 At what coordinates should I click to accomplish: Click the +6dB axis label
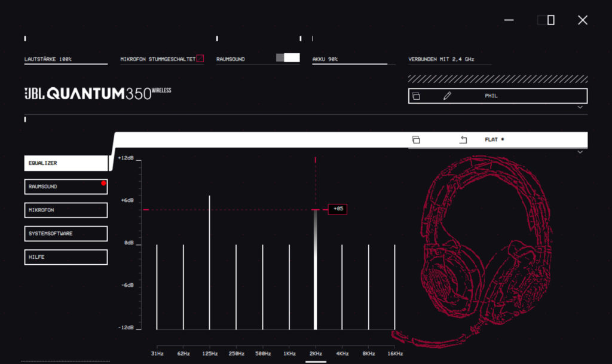(127, 200)
